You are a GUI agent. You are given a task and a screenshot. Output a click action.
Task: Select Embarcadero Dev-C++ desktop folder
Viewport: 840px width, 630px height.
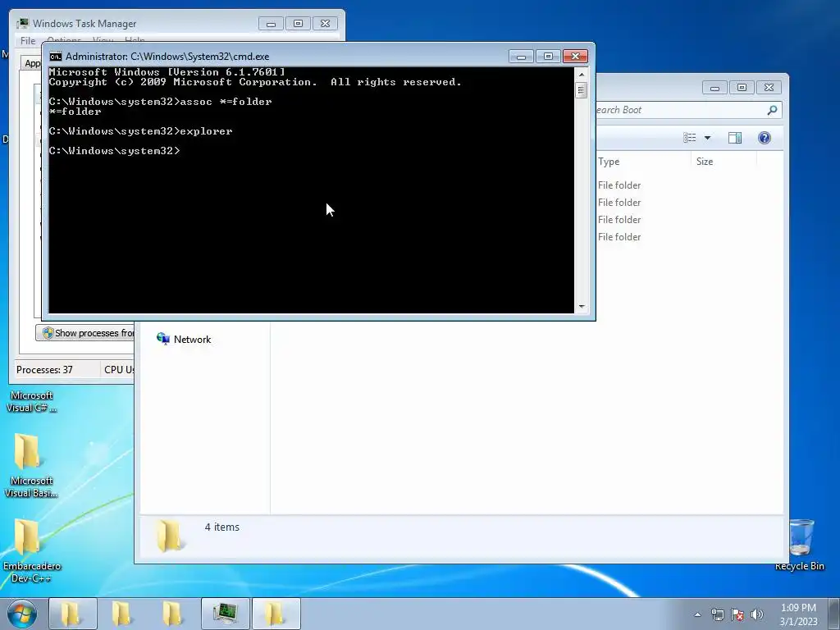click(x=31, y=550)
